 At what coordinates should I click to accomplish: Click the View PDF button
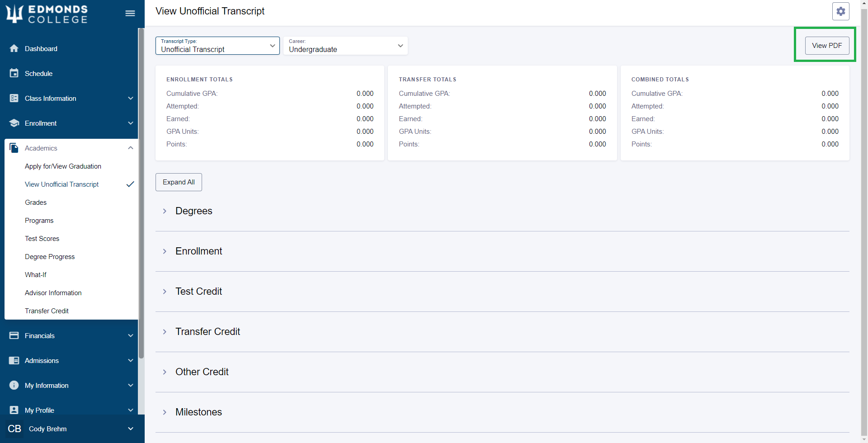click(827, 46)
